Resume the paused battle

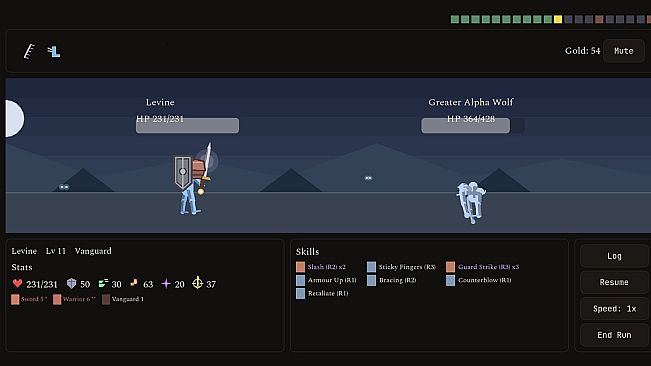[x=614, y=282]
